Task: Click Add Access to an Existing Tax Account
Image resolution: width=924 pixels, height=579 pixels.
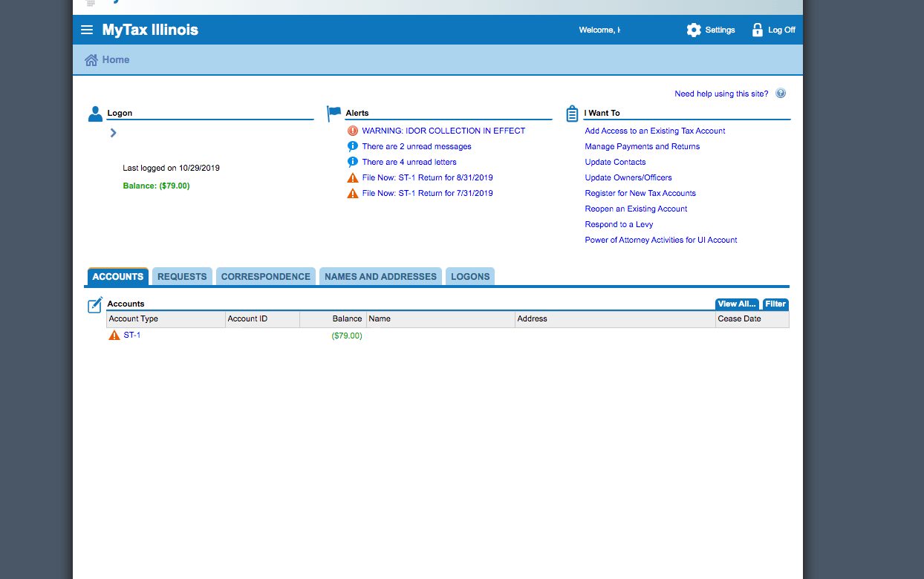Action: point(655,131)
